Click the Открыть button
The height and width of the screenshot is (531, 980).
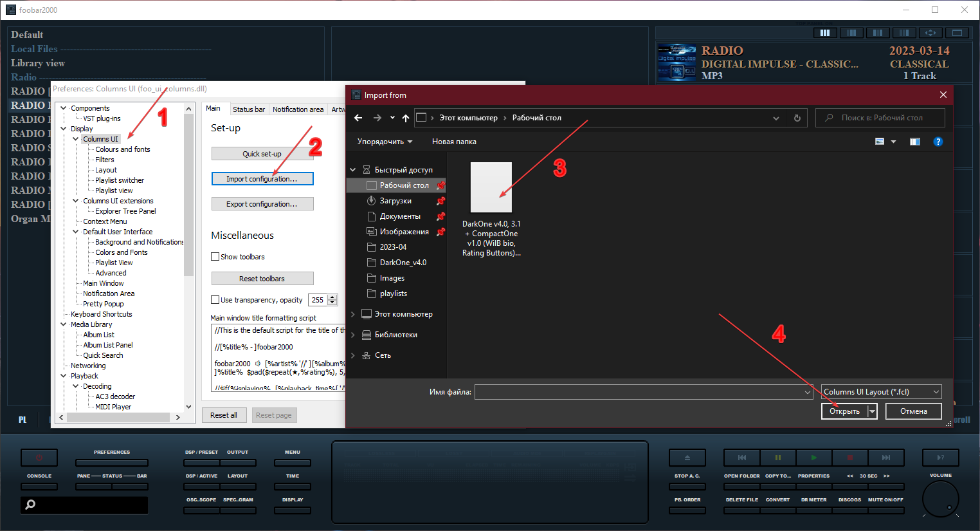844,411
